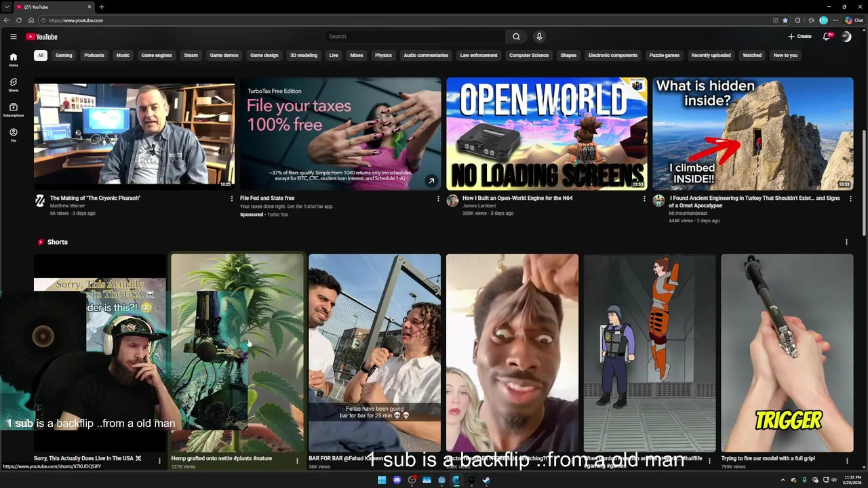The image size is (868, 488).
Task: Go to Home in the sidebar
Action: (x=13, y=60)
